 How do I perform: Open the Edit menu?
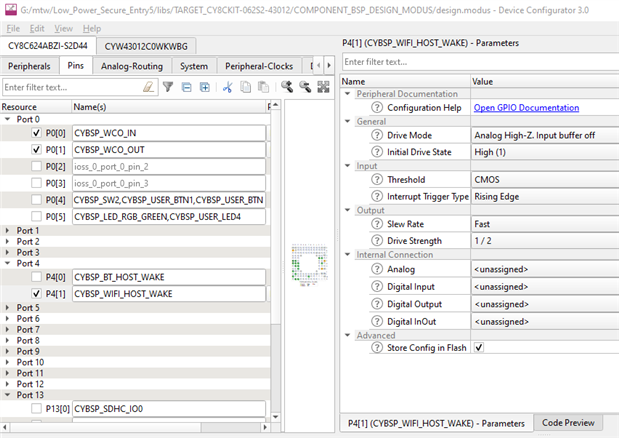point(37,28)
